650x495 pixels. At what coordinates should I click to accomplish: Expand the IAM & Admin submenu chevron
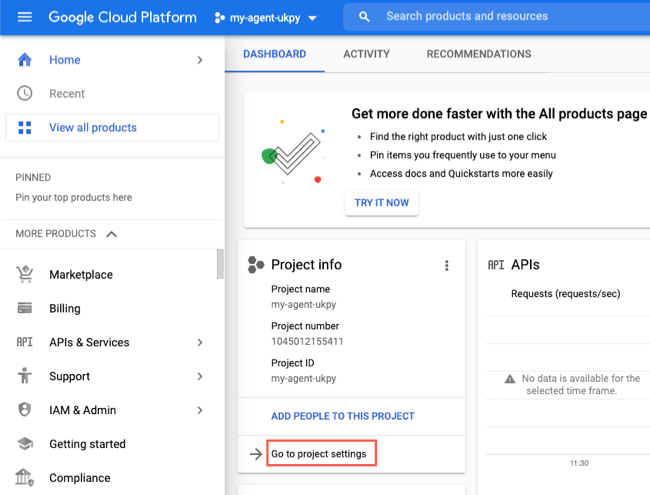(x=200, y=410)
